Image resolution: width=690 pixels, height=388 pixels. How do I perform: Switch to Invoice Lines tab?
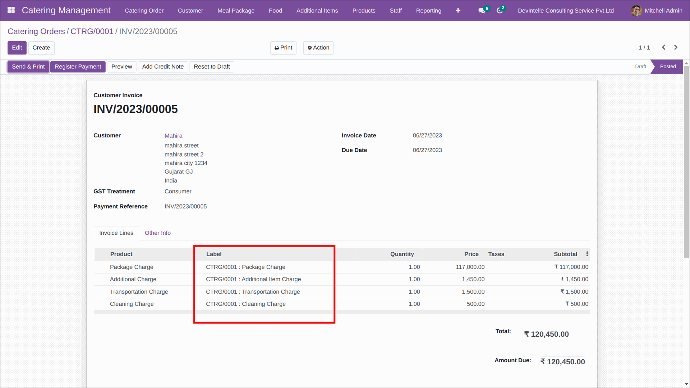[116, 233]
